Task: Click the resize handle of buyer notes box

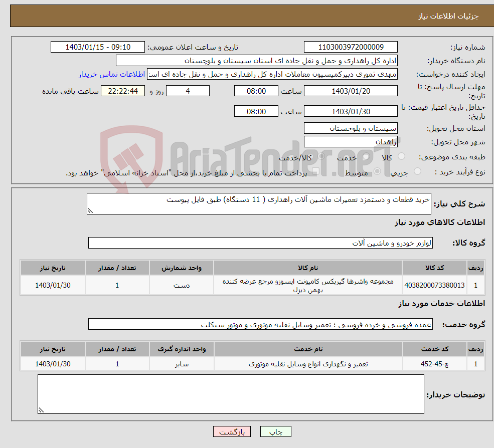Action: [x=41, y=410]
